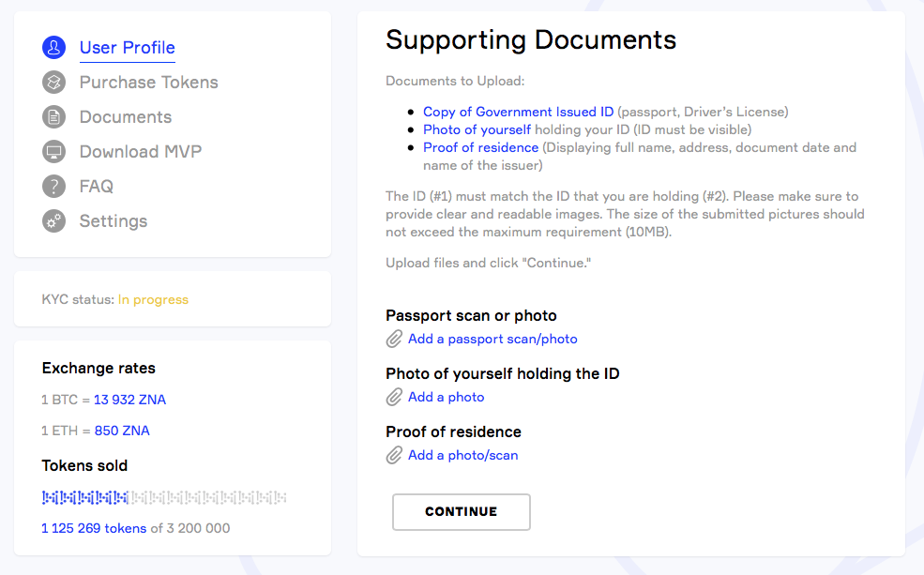The height and width of the screenshot is (575, 924).
Task: Click the Supporting Documents heading
Action: [x=531, y=40]
